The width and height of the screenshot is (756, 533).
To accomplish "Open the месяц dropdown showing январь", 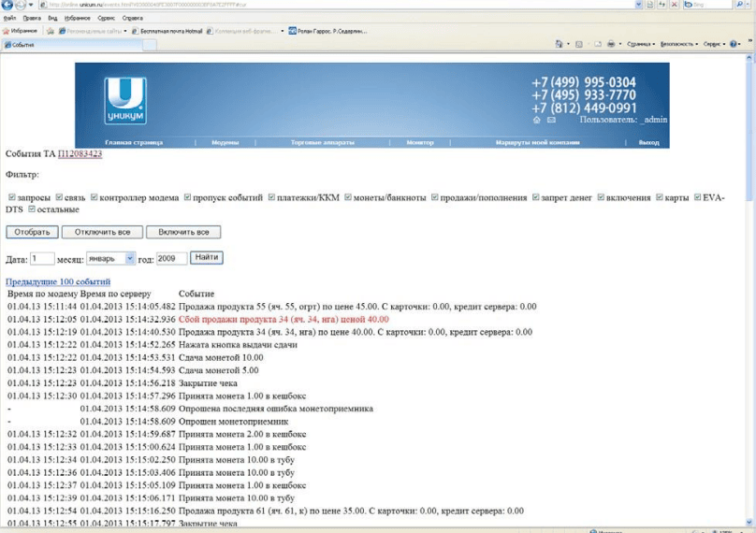I will click(111, 258).
